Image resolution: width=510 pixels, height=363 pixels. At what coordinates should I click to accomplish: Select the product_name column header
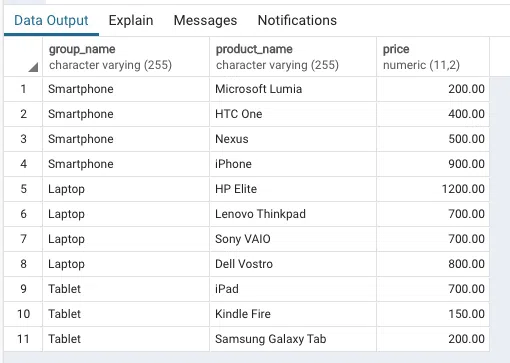[x=293, y=57]
